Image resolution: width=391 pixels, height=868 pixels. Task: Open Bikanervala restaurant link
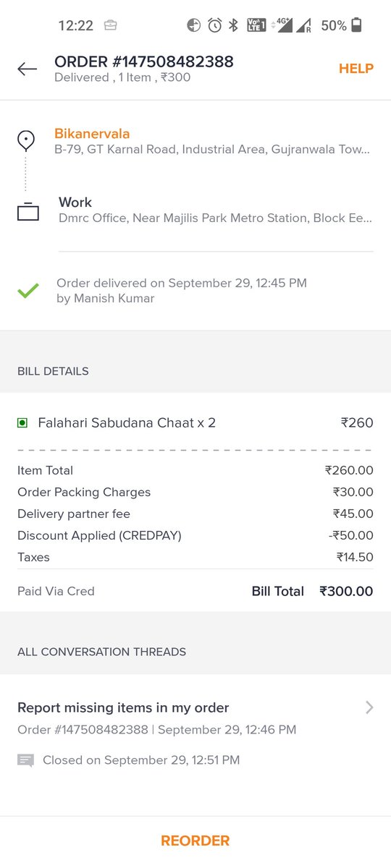[x=92, y=134]
